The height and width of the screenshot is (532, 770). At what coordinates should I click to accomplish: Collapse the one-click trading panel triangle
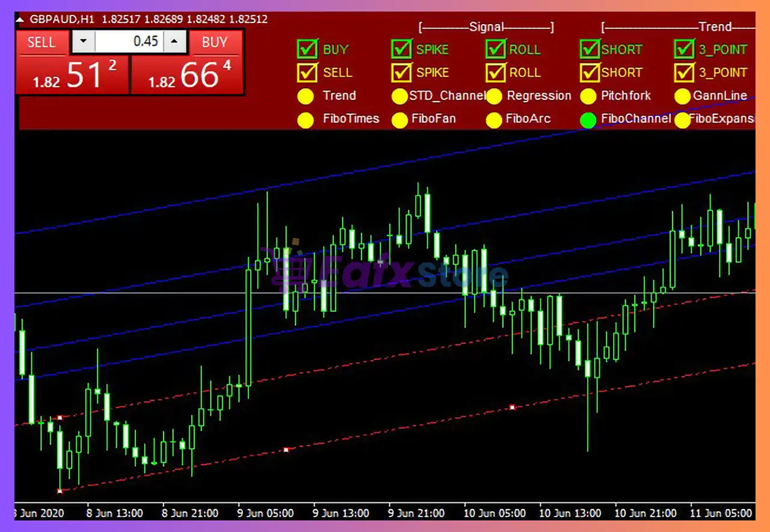pyautogui.click(x=20, y=20)
